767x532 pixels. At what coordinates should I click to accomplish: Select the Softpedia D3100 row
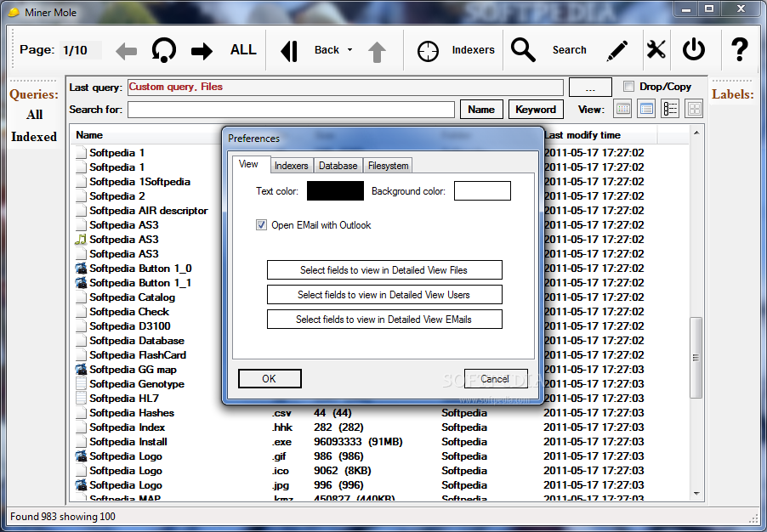click(129, 326)
